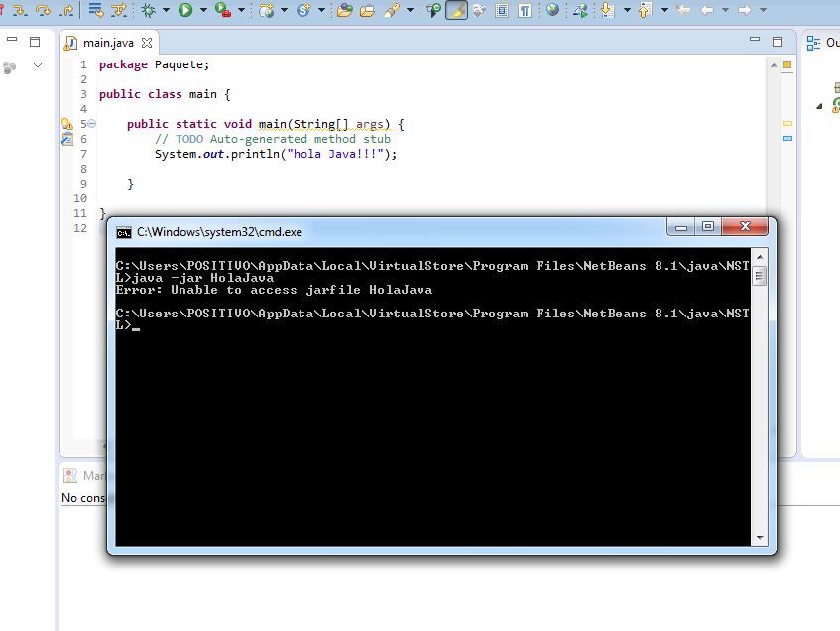The width and height of the screenshot is (840, 631).
Task: Open the Search dropdown arrow
Action: [410, 10]
